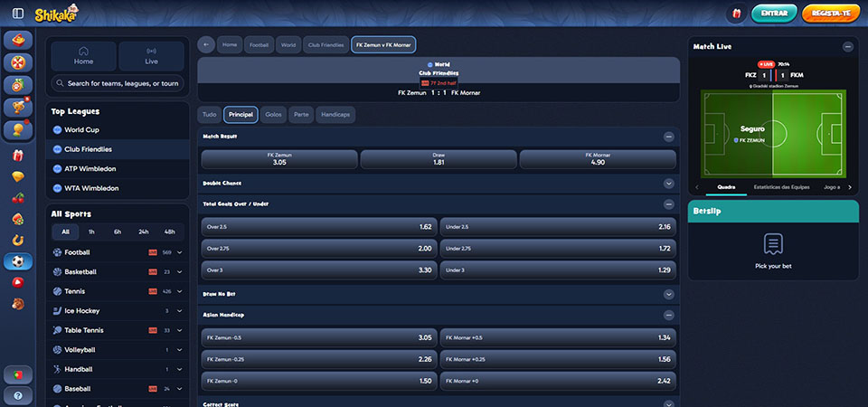
Task: Collapse the Total Goals Over / Under section
Action: [669, 204]
